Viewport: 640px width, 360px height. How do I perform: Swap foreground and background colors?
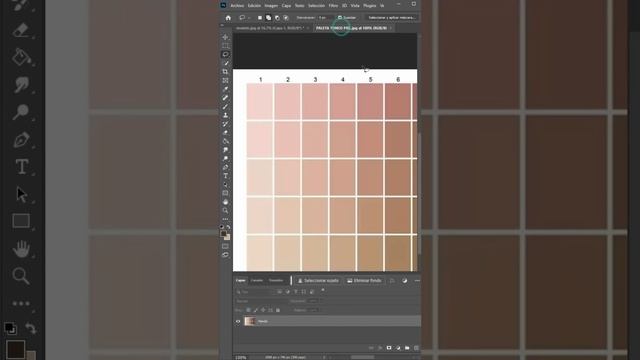tap(228, 227)
